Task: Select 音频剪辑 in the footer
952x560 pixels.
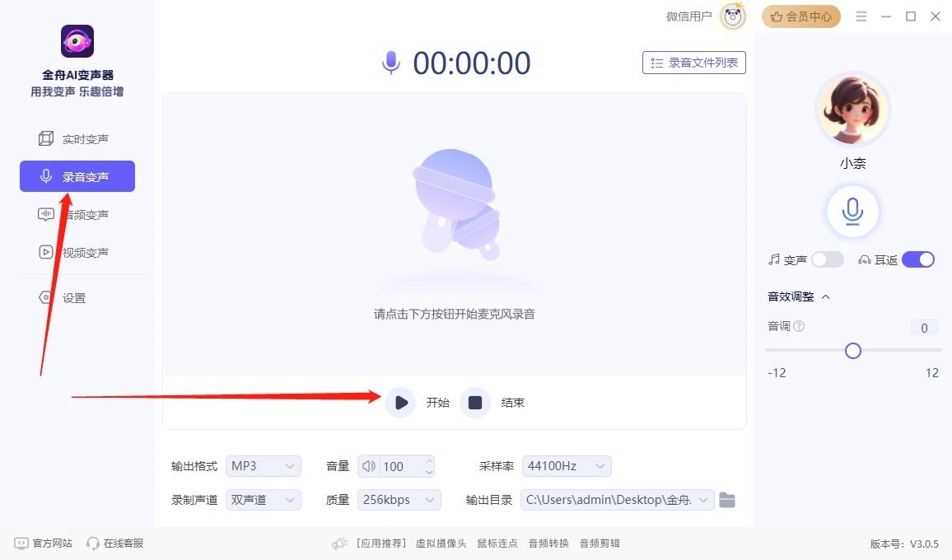Action: (599, 544)
